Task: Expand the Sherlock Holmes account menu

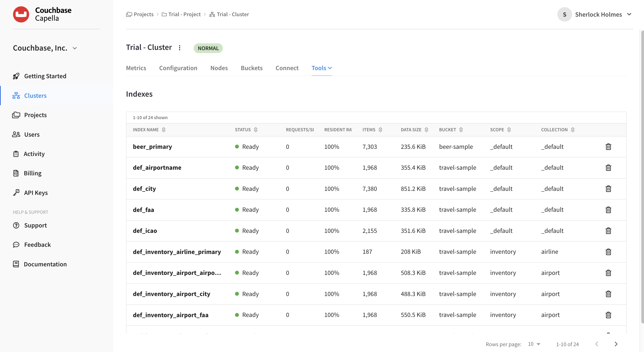Action: [x=629, y=14]
